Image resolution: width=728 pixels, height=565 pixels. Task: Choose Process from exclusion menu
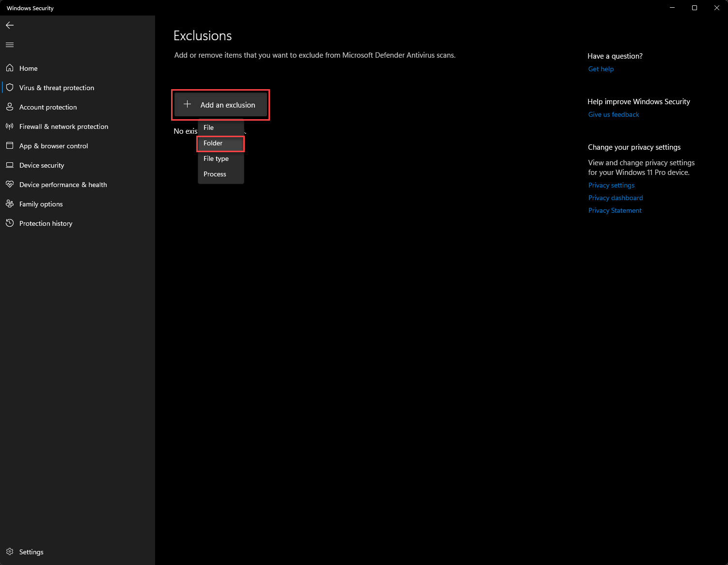pos(221,174)
